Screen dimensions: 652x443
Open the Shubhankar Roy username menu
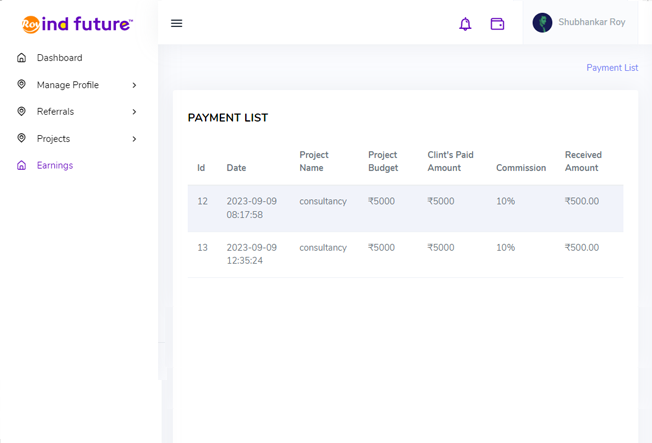coord(592,22)
